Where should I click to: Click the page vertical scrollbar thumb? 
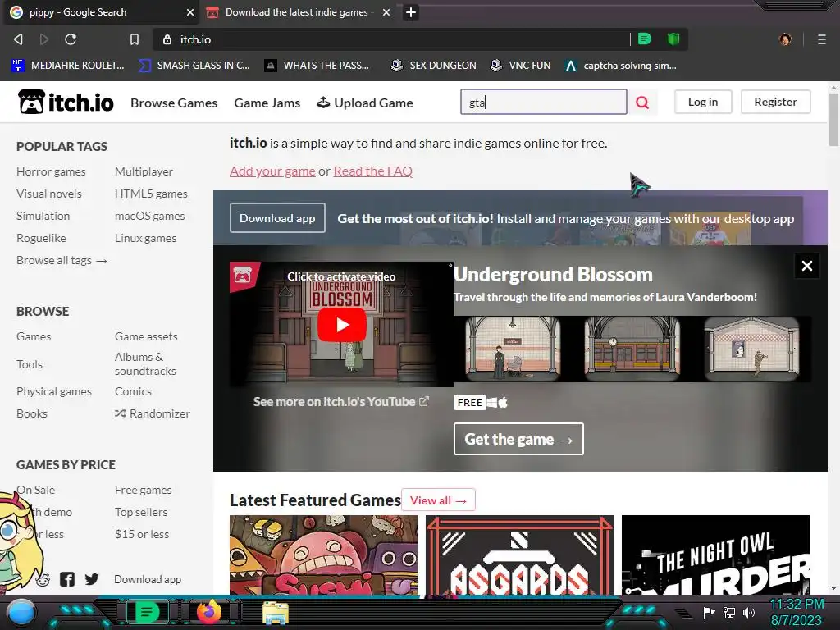click(833, 119)
